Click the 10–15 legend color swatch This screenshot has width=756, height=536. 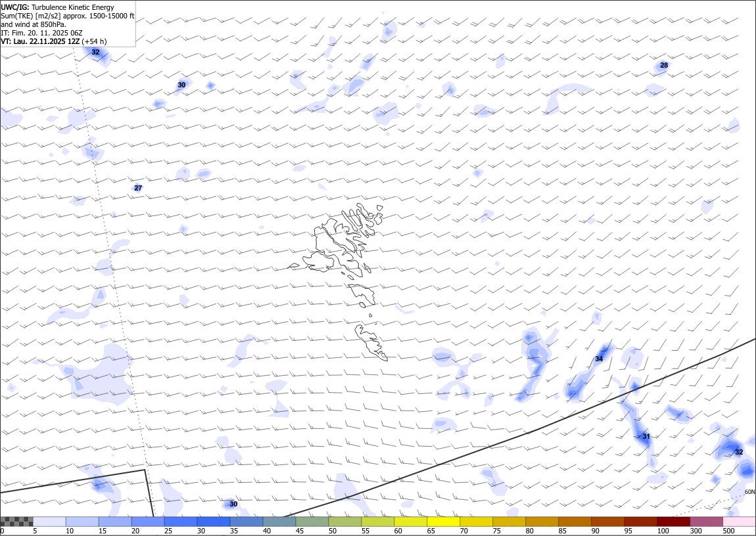coord(82,522)
